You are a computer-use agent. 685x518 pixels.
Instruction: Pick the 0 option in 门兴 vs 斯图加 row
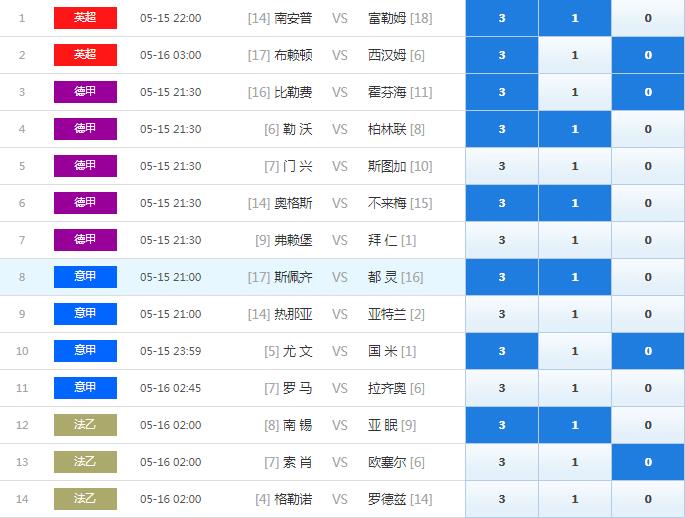point(647,166)
